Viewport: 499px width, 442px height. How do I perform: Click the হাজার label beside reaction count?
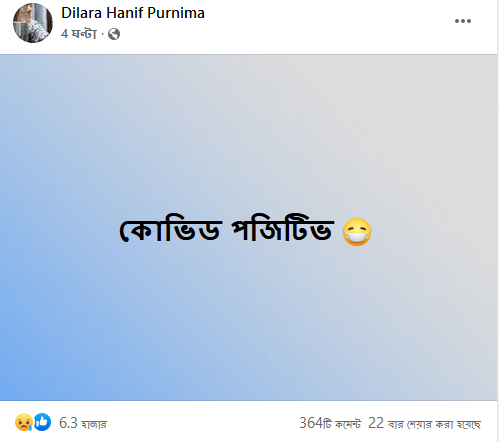coord(94,424)
